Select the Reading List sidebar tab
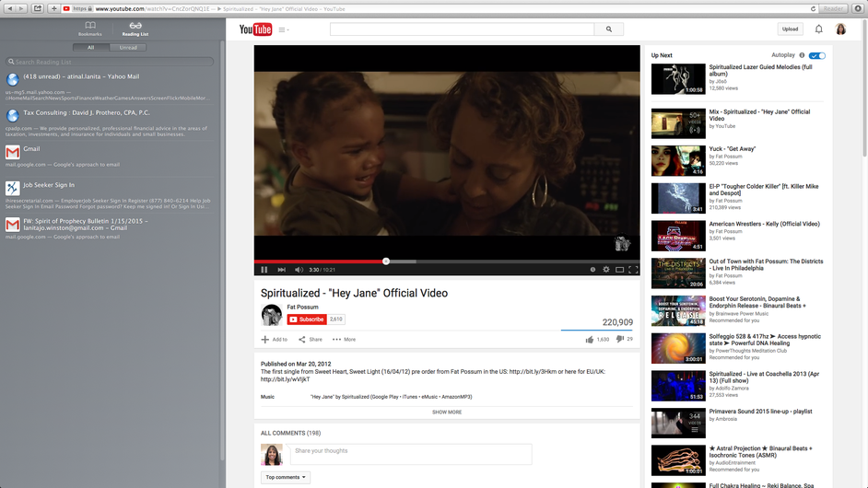The height and width of the screenshot is (488, 868). click(135, 29)
